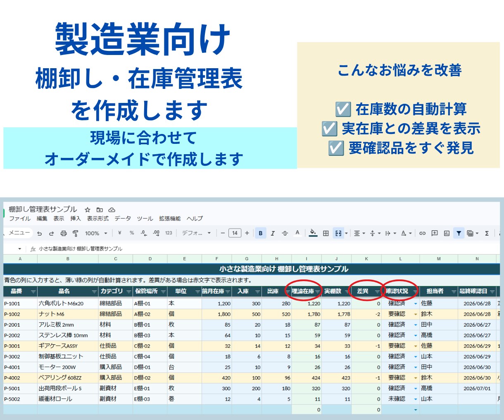
Task: Open the filter on the 保管場所 column
Action: tap(163, 292)
